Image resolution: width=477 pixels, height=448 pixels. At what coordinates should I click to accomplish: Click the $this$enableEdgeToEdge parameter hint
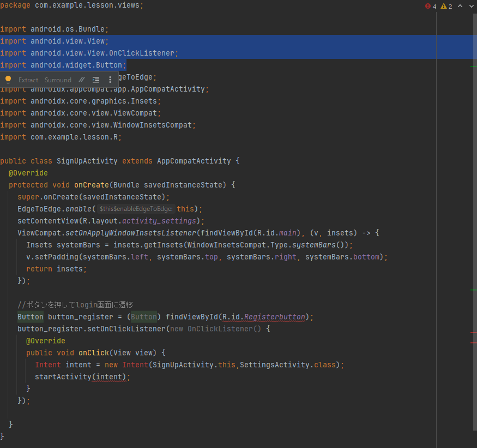click(x=136, y=209)
